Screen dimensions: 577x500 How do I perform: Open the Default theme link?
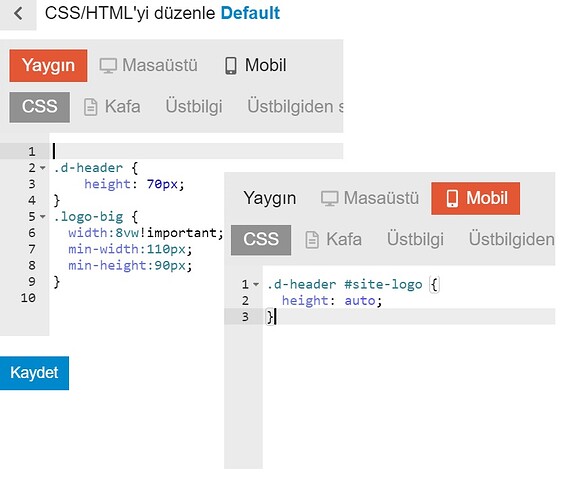250,13
